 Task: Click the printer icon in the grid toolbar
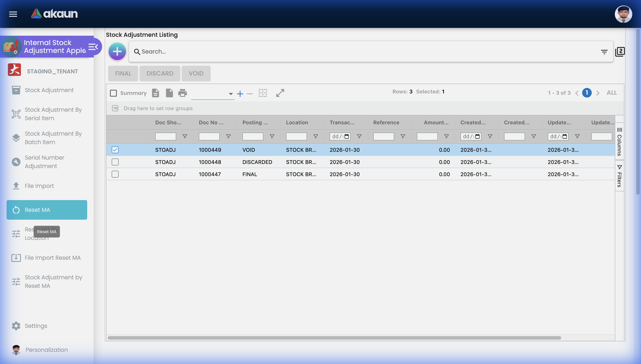(182, 93)
